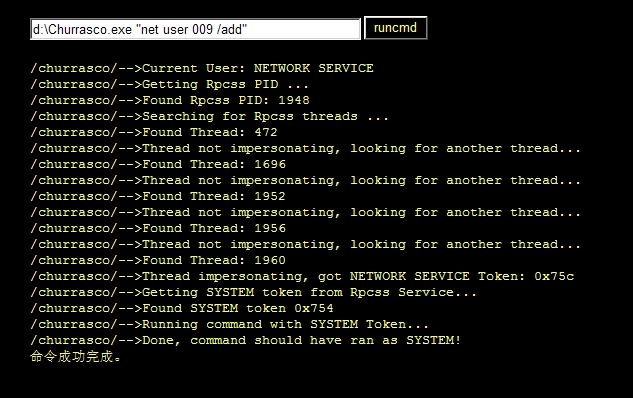Select the 'Found SYSTEM token 0x754' line
Screen dimensions: 633x398
182,308
